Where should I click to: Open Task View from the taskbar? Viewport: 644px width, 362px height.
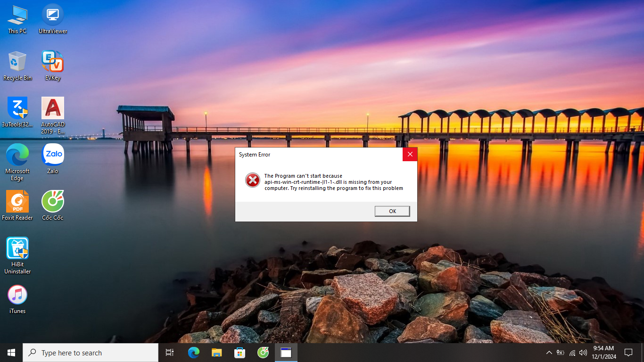(170, 353)
